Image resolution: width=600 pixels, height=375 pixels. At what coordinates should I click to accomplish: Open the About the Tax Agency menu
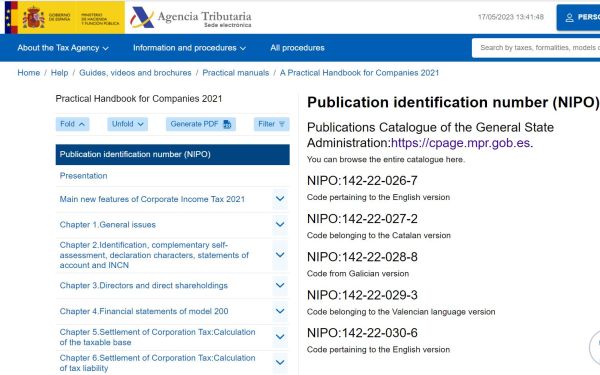point(63,48)
